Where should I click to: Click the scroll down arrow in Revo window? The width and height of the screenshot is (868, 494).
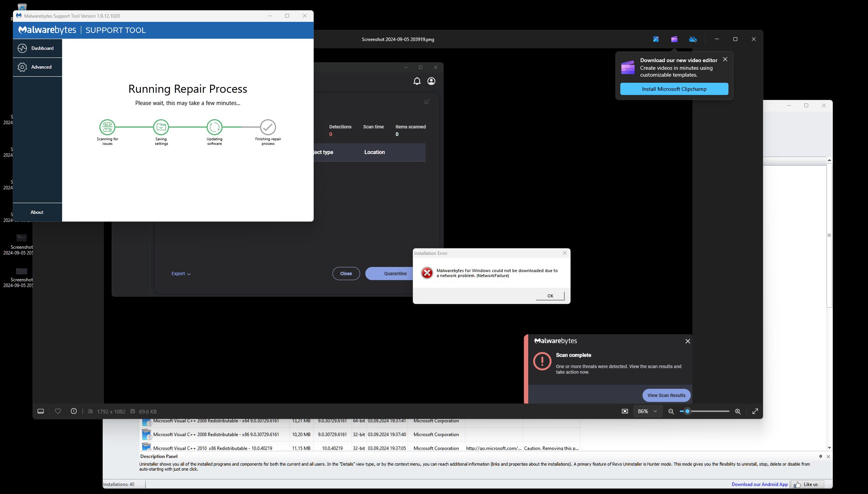pyautogui.click(x=829, y=448)
